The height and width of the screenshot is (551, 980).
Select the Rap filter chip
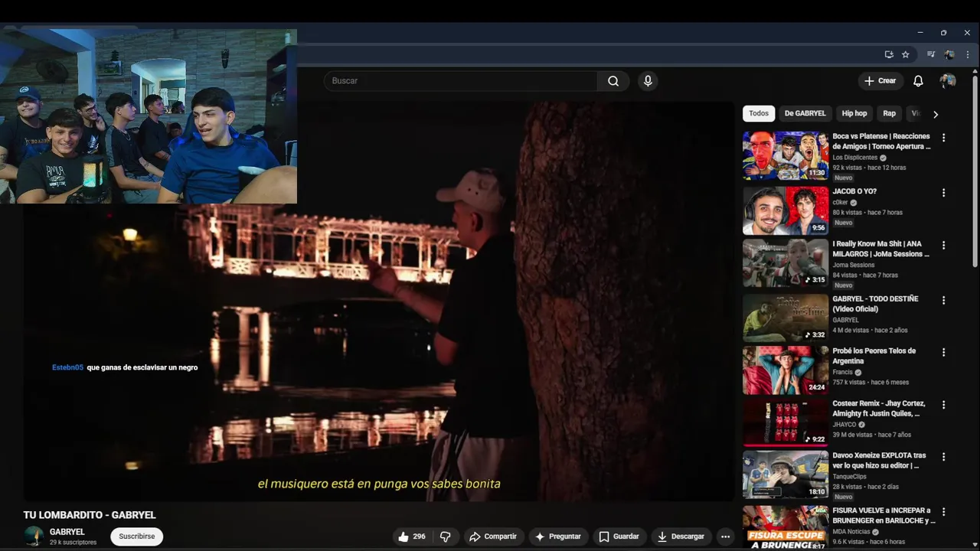click(889, 113)
